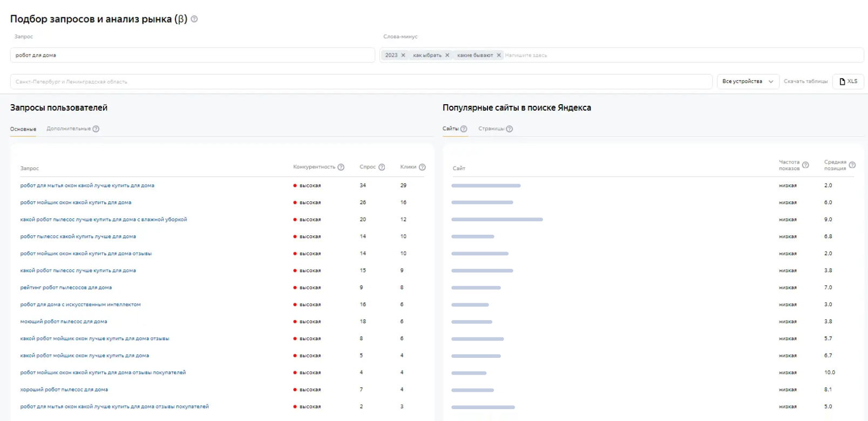The height and width of the screenshot is (421, 868).
Task: Switch to Основные tab
Action: point(23,129)
